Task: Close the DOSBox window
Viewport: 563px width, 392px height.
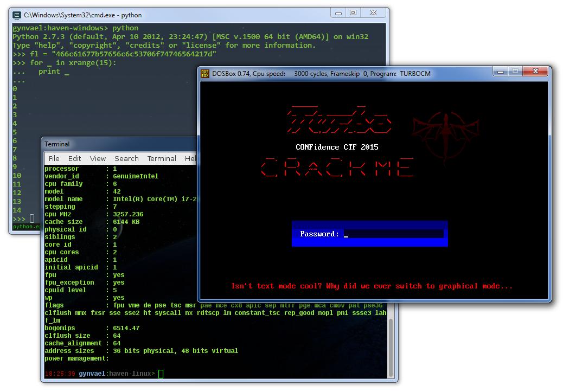Action: (535, 72)
